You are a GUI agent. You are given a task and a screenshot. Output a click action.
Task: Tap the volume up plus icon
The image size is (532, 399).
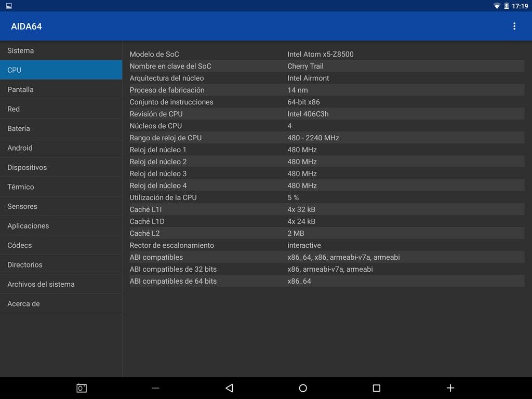pos(450,388)
